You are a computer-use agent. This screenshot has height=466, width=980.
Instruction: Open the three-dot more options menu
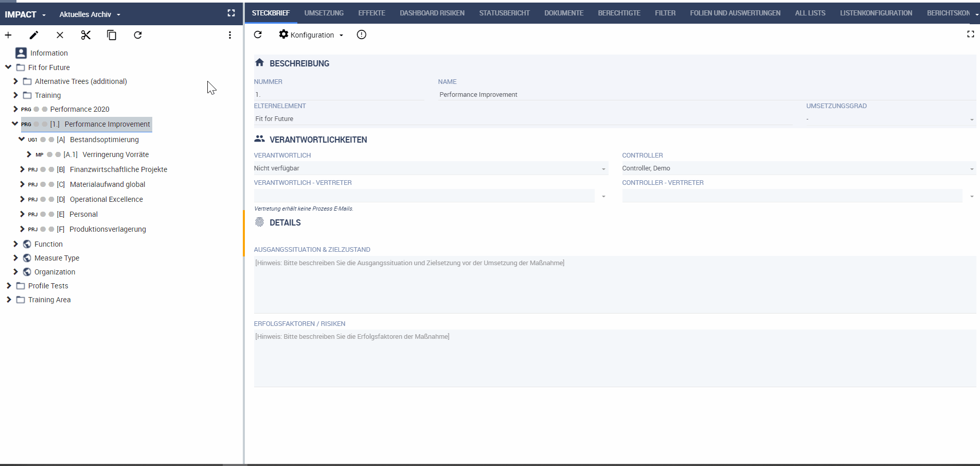[x=230, y=35]
